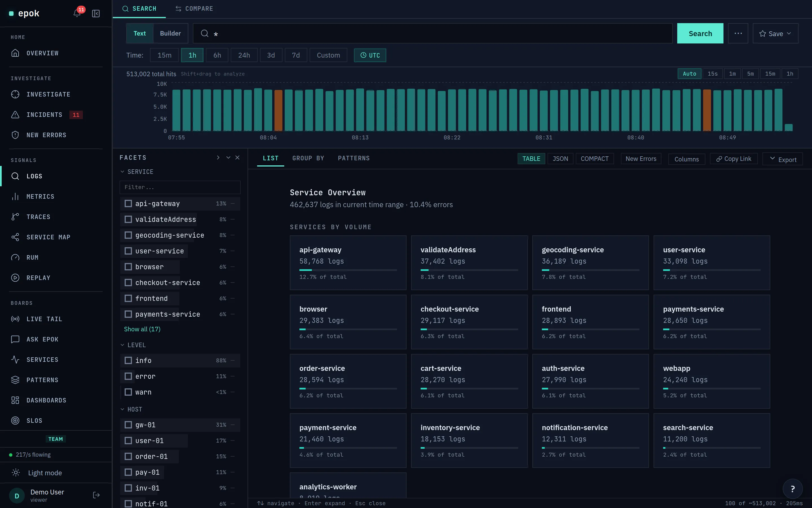812x508 pixels.
Task: Select the Builder query mode
Action: pos(170,33)
